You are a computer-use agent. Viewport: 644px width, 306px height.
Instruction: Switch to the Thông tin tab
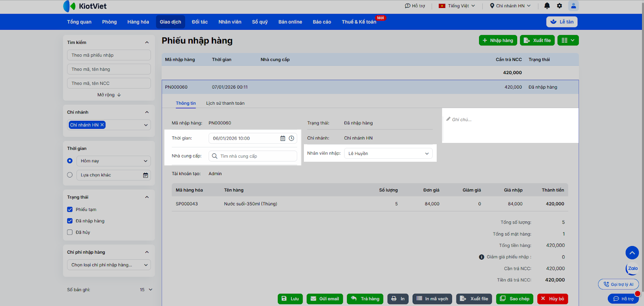(x=186, y=103)
